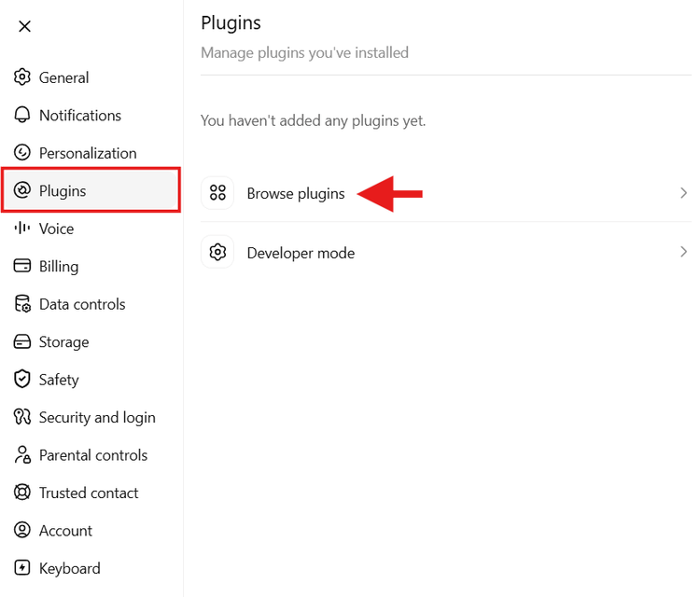
Task: Click the Safety shield icon
Action: point(21,380)
